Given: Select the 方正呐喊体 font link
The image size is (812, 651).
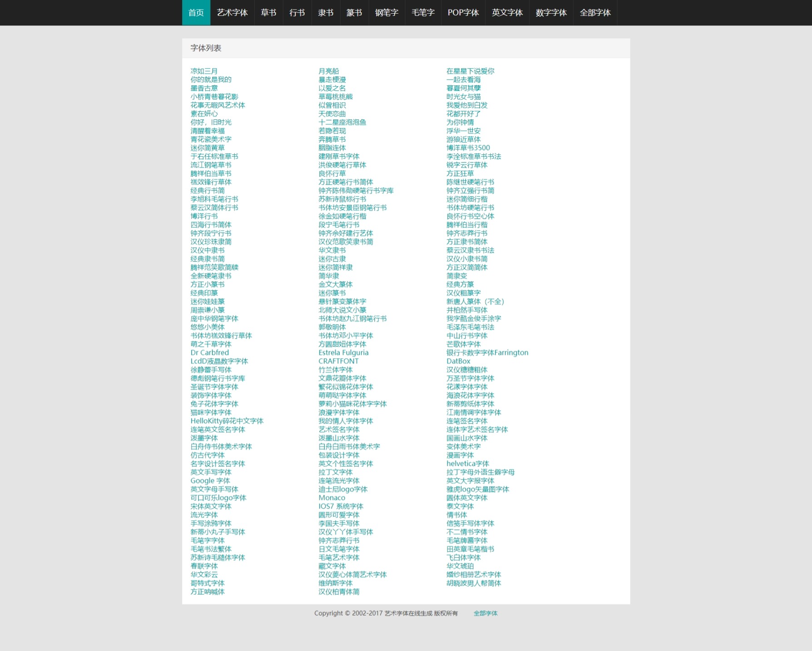Looking at the screenshot, I should click(207, 592).
